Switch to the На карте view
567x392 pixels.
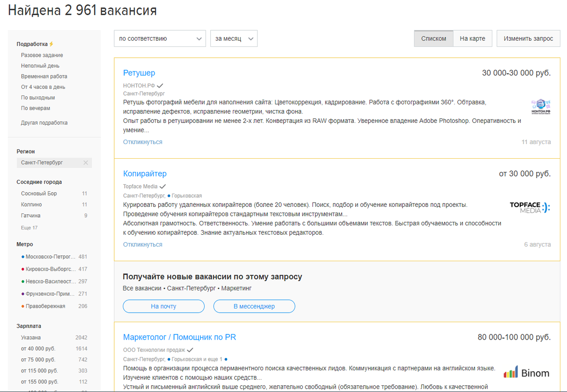click(472, 38)
